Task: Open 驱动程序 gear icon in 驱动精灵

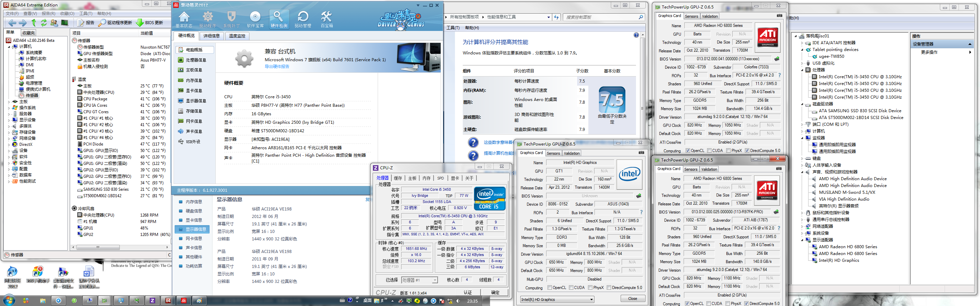Action: pyautogui.click(x=208, y=19)
